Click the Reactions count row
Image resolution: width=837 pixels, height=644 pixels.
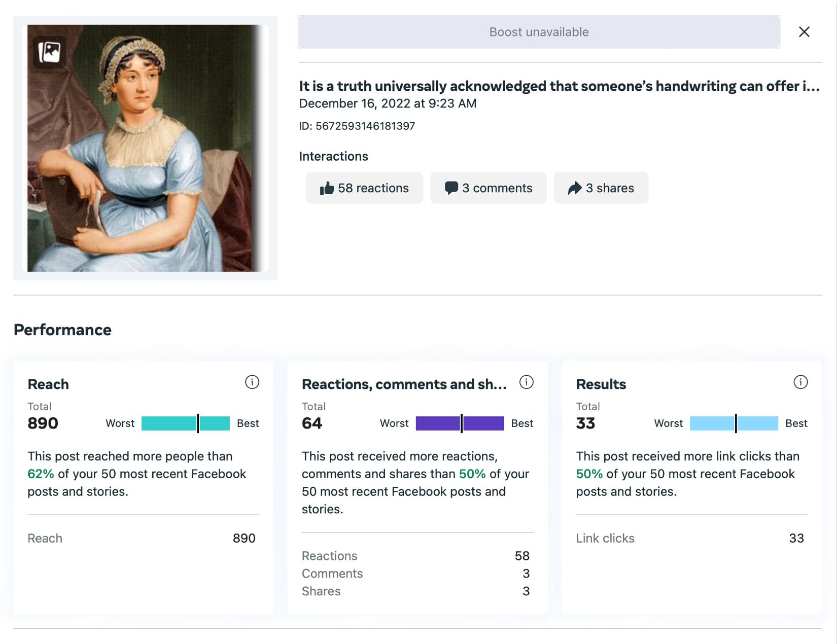[x=416, y=556]
